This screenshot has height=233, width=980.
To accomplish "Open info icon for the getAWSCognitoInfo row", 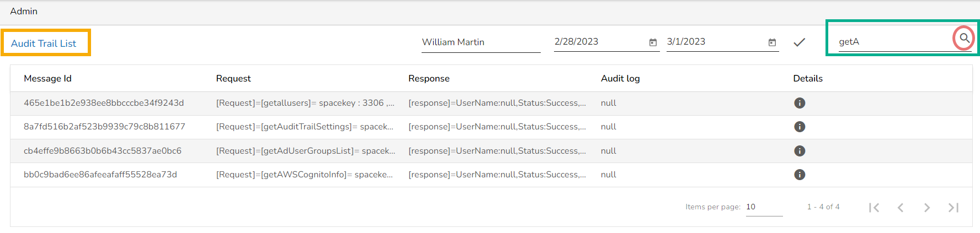I will (x=799, y=175).
